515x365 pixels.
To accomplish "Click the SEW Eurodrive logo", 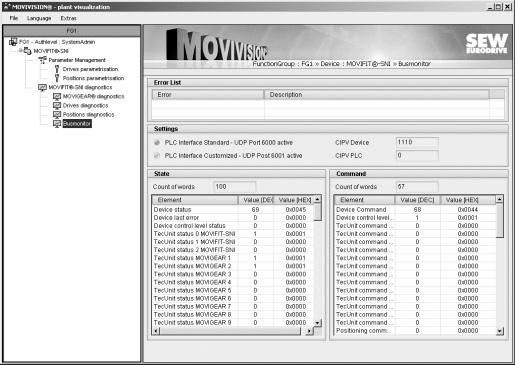I will point(487,44).
